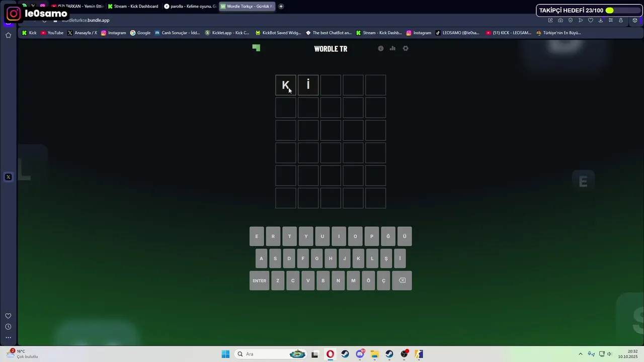The height and width of the screenshot is (362, 644).
Task: Open the Wordle info help icon
Action: point(381,48)
